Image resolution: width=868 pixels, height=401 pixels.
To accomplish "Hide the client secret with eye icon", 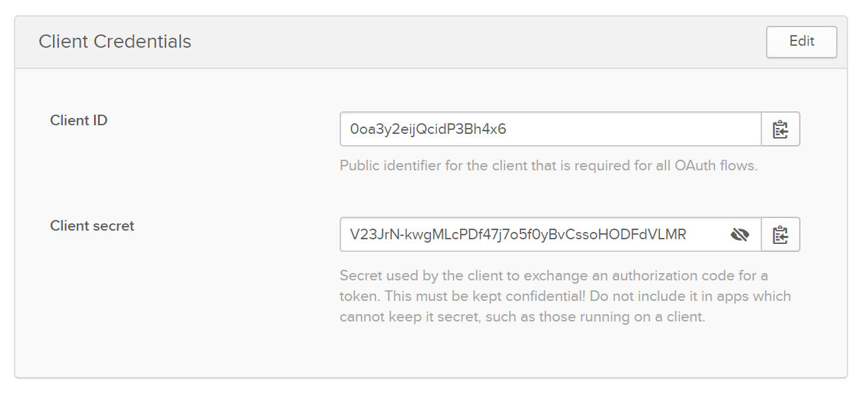I will (740, 235).
